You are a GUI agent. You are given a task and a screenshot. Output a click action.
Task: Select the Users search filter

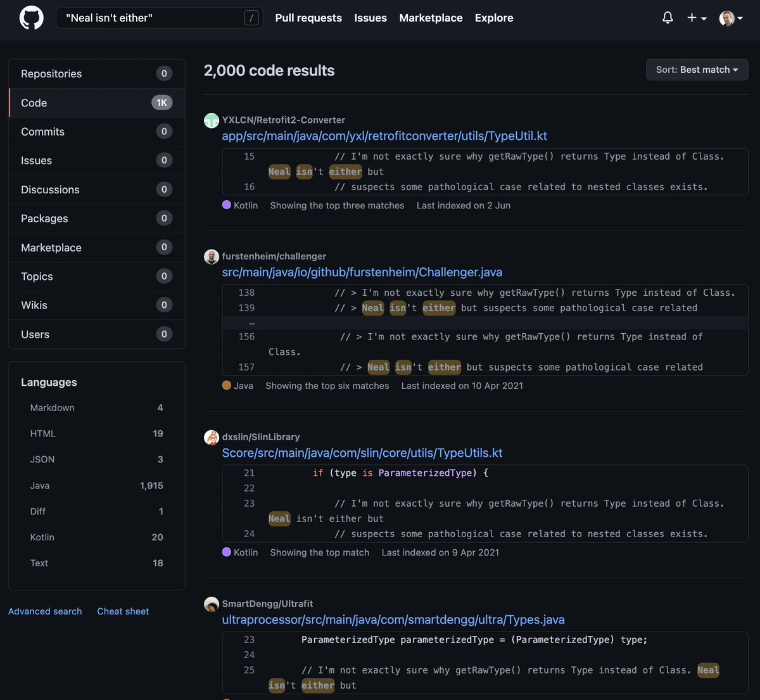[x=96, y=334]
